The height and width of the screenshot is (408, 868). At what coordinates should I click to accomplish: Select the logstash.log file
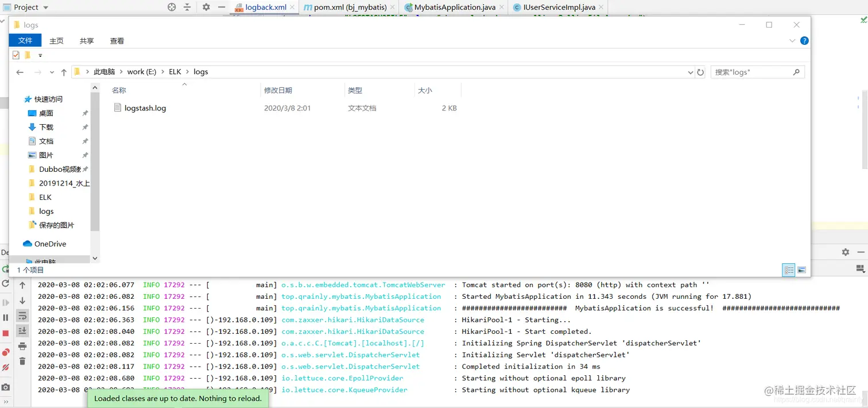click(x=145, y=108)
